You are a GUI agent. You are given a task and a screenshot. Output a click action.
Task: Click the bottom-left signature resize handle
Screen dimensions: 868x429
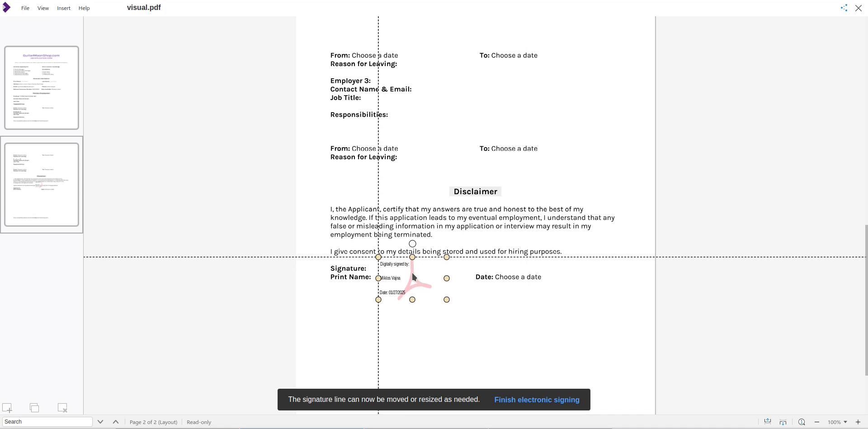click(378, 300)
